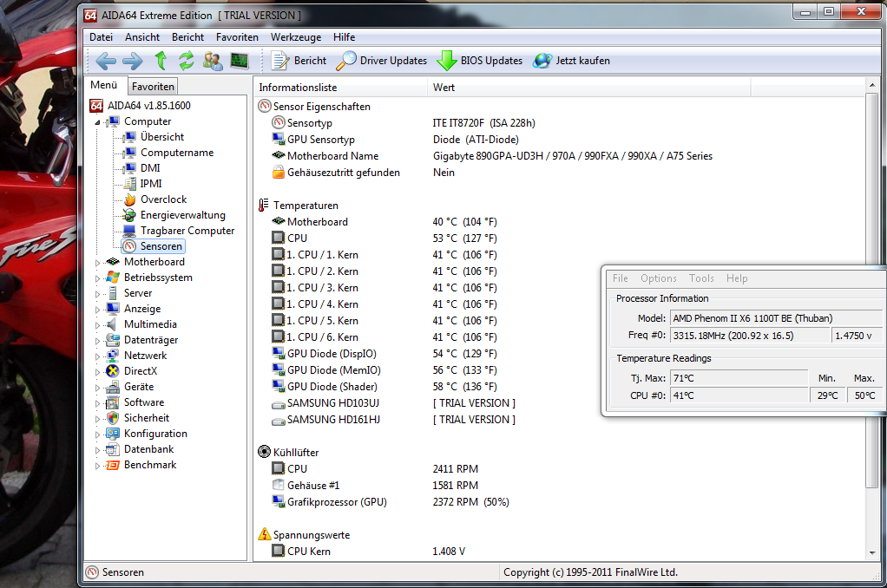Viewport: 887px width, 588px height.
Task: Click the Temperaturen thermometer icon
Action: 264,206
